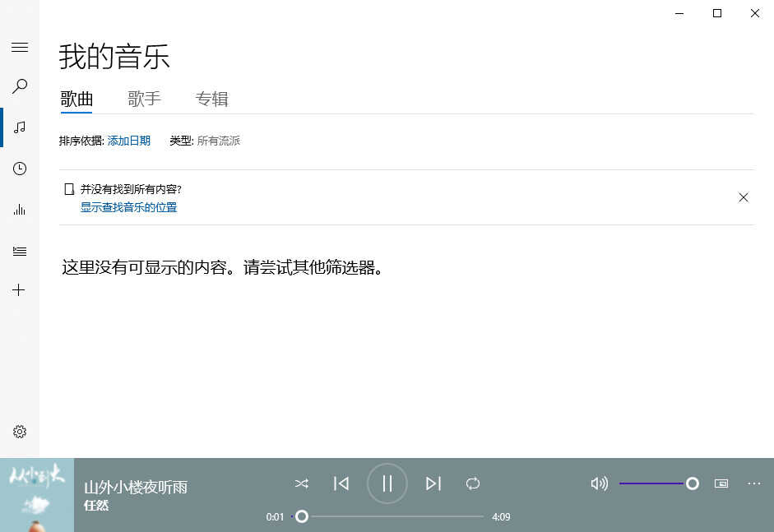This screenshot has height=532, width=774.
Task: Toggle repeat mode
Action: tap(473, 483)
